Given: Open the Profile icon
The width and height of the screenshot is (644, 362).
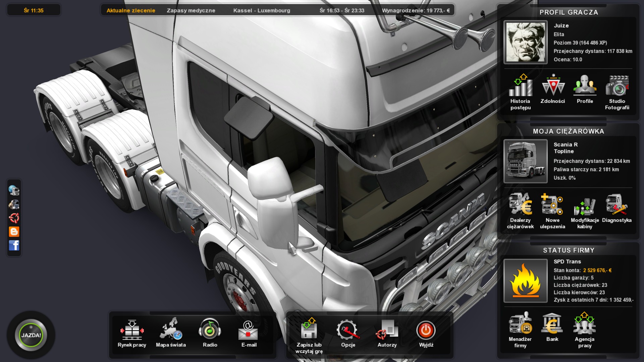Looking at the screenshot, I should (585, 86).
